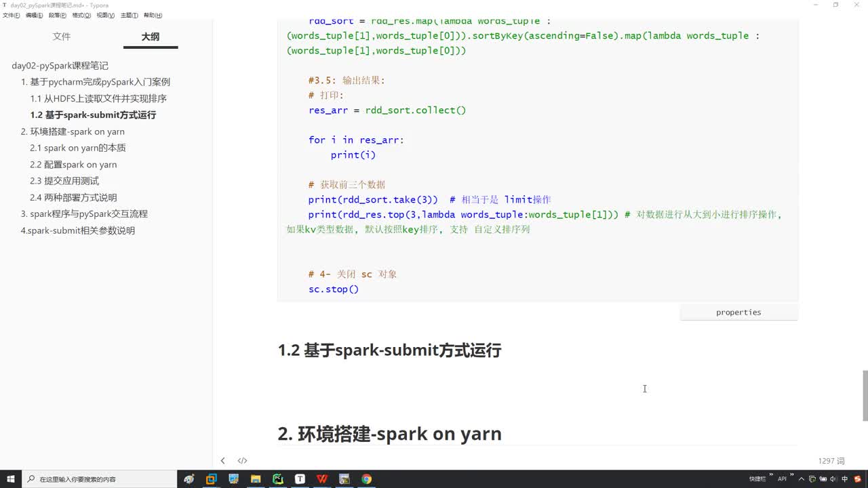
Task: Go to outline item 2. 环境搭建-spark on yarn
Action: pyautogui.click(x=73, y=131)
